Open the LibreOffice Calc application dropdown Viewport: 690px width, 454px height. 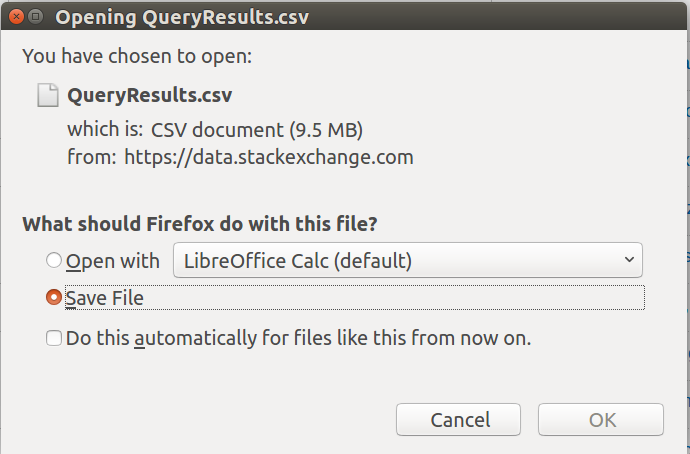[x=407, y=261]
